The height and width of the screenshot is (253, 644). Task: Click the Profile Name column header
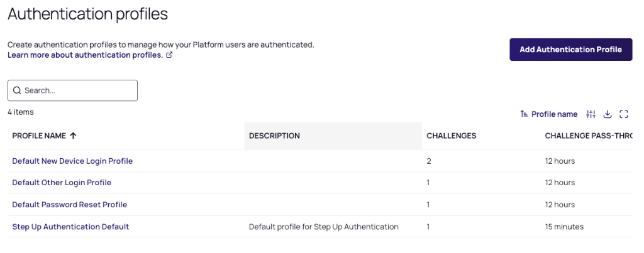(x=39, y=136)
